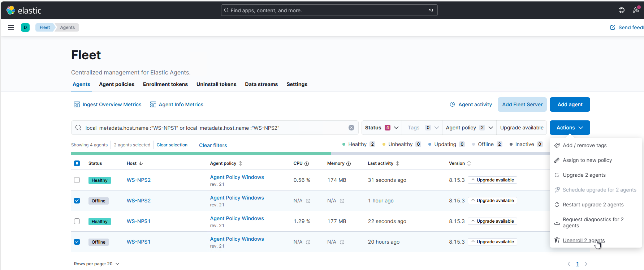The width and height of the screenshot is (644, 270).
Task: Switch to Uninstall tokens tab
Action: [x=216, y=84]
